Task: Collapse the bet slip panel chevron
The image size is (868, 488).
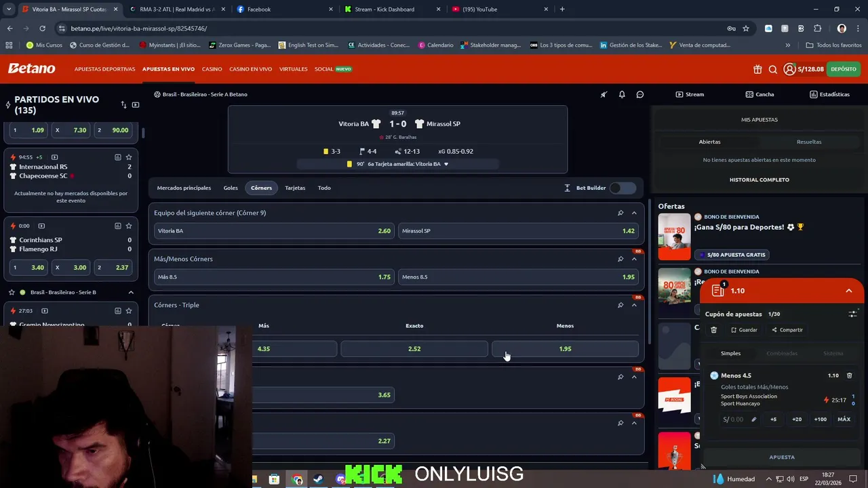Action: pyautogui.click(x=848, y=291)
